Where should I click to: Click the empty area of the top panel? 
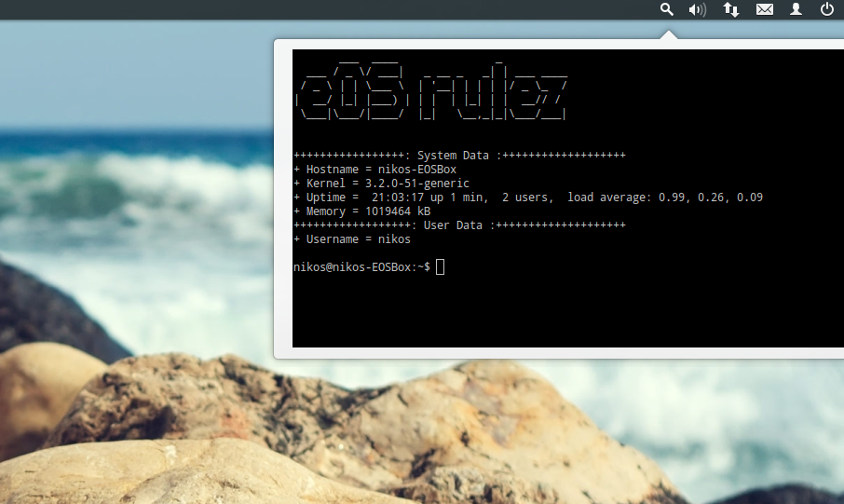[x=326, y=9]
